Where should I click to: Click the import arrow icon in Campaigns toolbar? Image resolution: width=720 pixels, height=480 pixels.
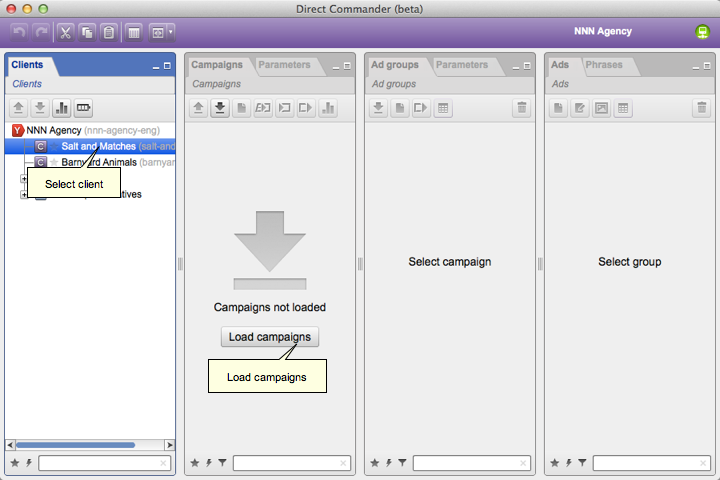pos(285,108)
